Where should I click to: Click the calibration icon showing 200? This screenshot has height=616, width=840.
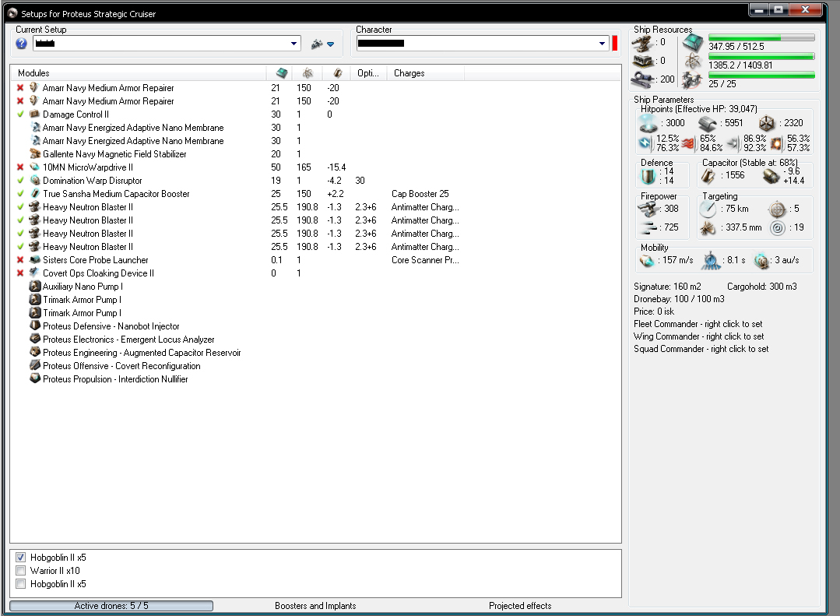(x=643, y=79)
